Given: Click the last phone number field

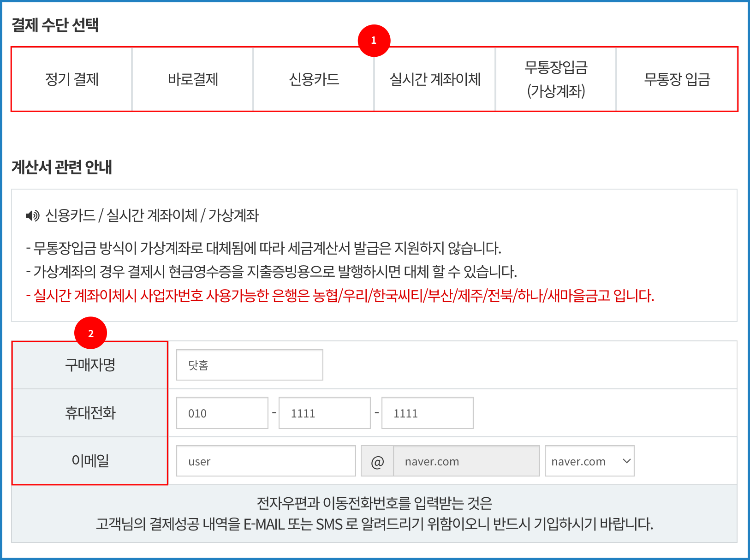Looking at the screenshot, I should pos(427,413).
